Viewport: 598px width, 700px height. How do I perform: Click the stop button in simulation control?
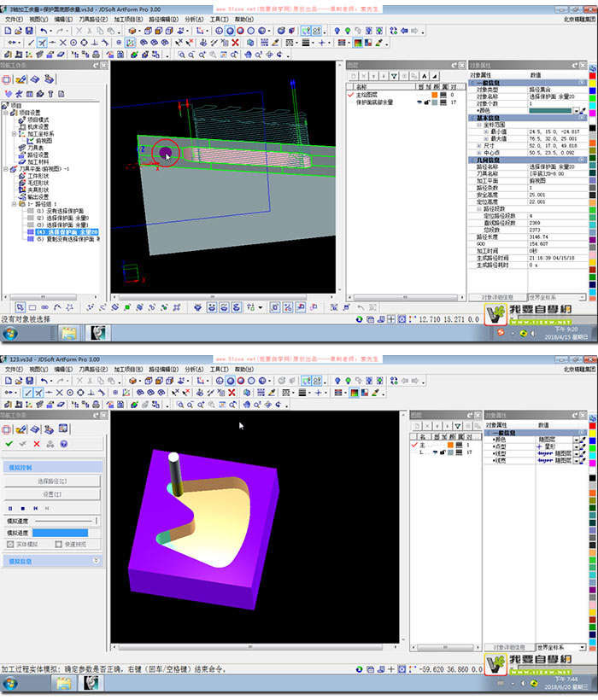pyautogui.click(x=23, y=509)
